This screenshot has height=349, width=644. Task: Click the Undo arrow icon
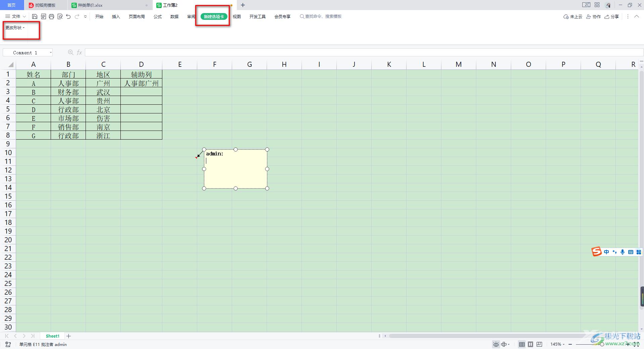point(68,16)
